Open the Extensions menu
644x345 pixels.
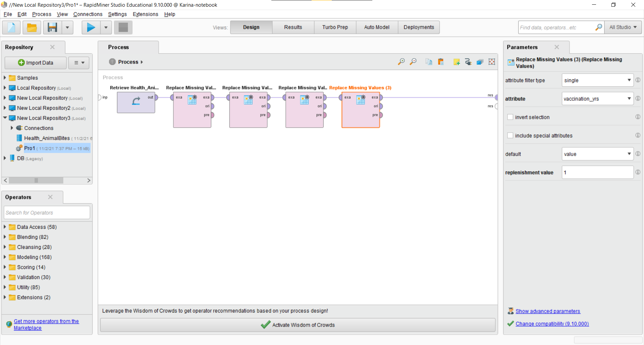point(145,14)
